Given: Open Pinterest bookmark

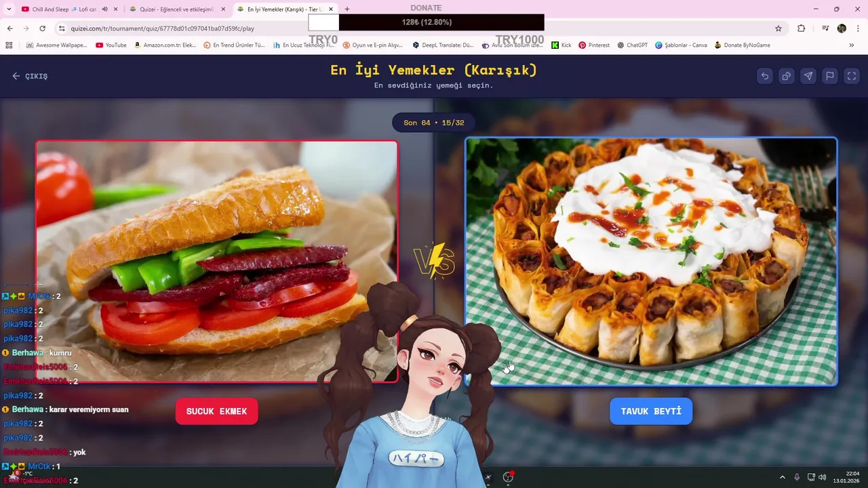Looking at the screenshot, I should pos(594,45).
